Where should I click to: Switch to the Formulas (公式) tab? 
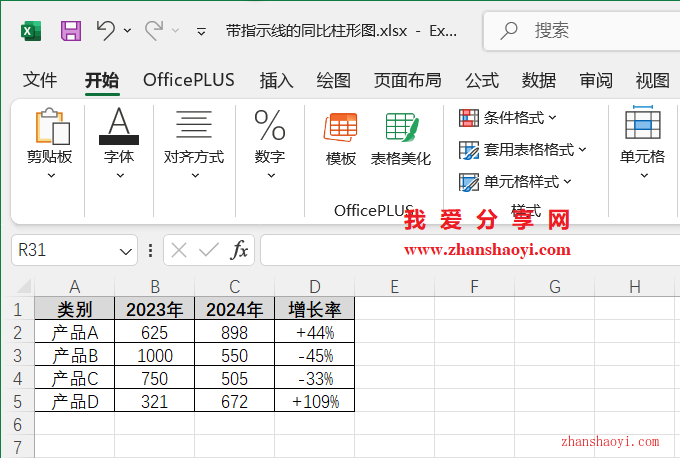pos(481,80)
